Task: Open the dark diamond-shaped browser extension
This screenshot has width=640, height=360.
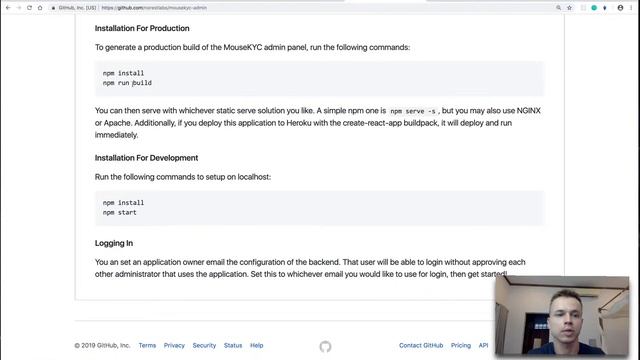Action: [x=605, y=8]
